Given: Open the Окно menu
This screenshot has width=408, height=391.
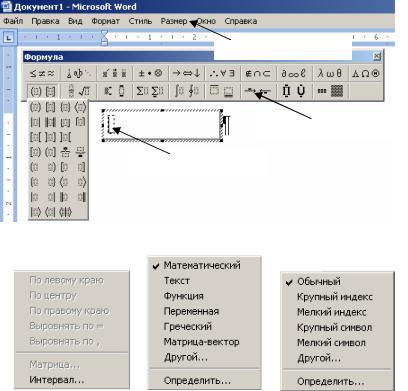Looking at the screenshot, I should [x=207, y=21].
